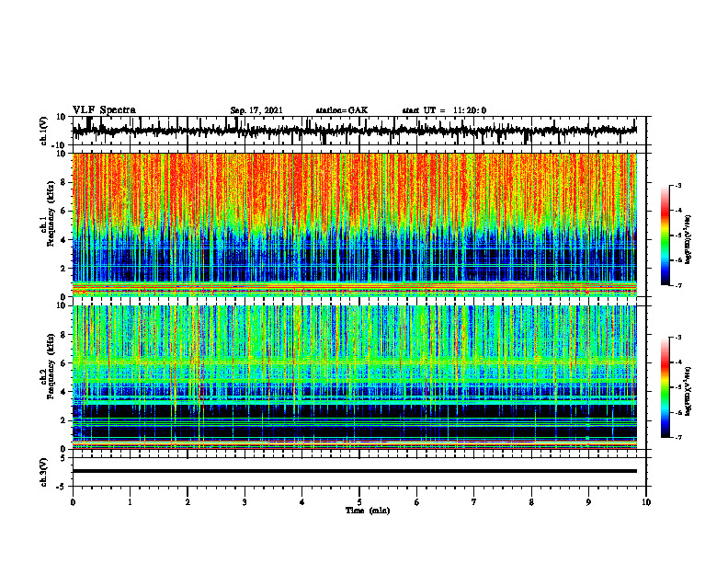
Task: Select the date text "Sep. 17, 2021"
Action: point(256,110)
